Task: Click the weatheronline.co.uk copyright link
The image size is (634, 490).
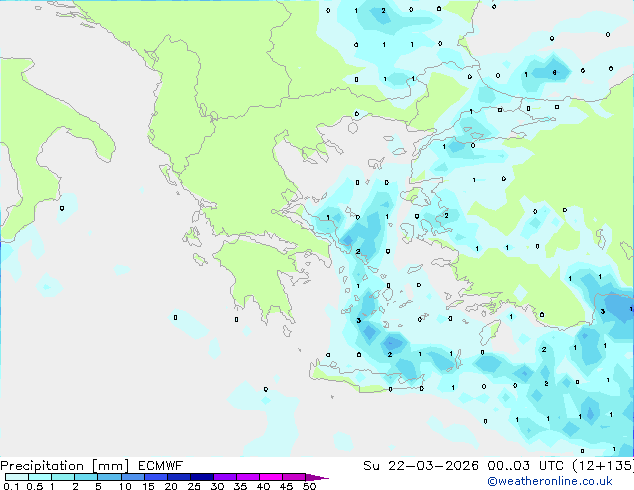Action: pyautogui.click(x=550, y=481)
